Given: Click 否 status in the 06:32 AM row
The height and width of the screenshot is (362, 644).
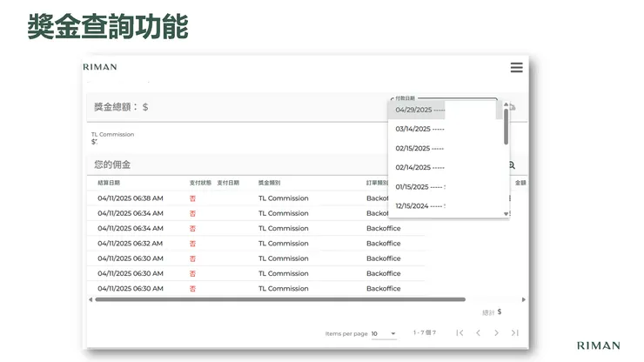Looking at the screenshot, I should (192, 244).
